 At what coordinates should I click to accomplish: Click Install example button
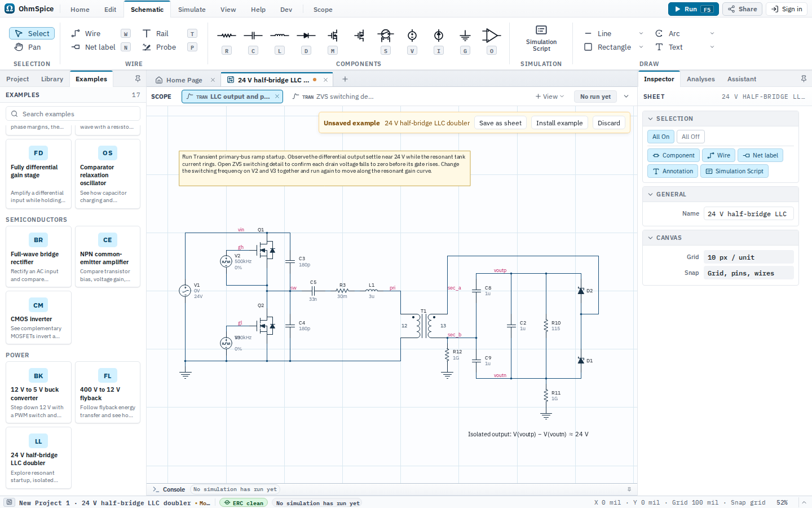[559, 123]
